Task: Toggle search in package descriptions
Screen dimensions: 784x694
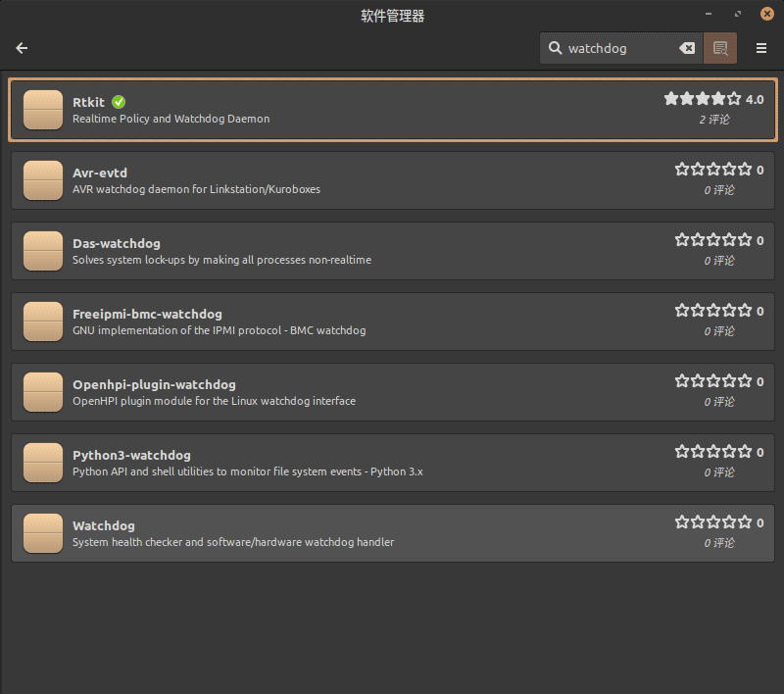Action: 720,47
